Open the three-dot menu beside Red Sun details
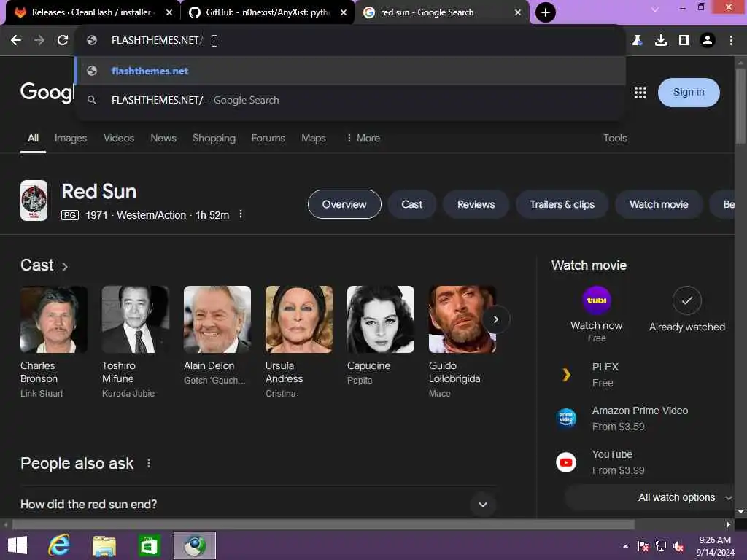 point(241,214)
